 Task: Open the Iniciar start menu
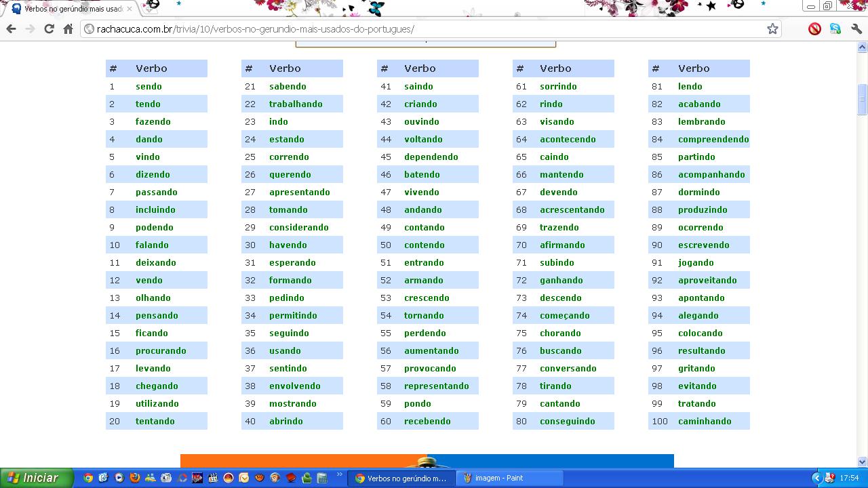(x=37, y=478)
